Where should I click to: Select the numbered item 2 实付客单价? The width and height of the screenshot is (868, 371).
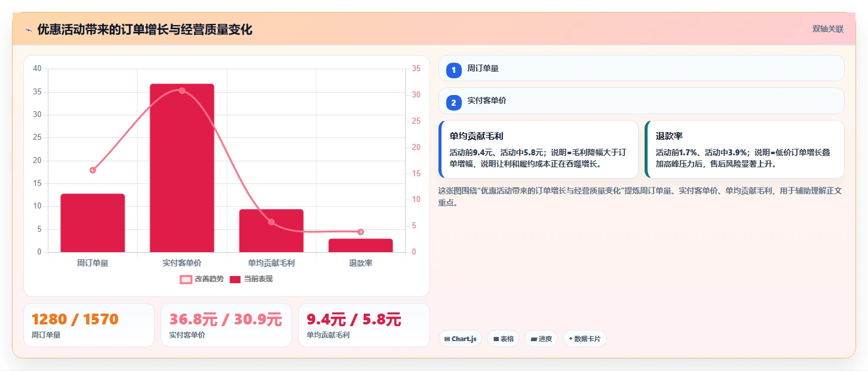642,101
